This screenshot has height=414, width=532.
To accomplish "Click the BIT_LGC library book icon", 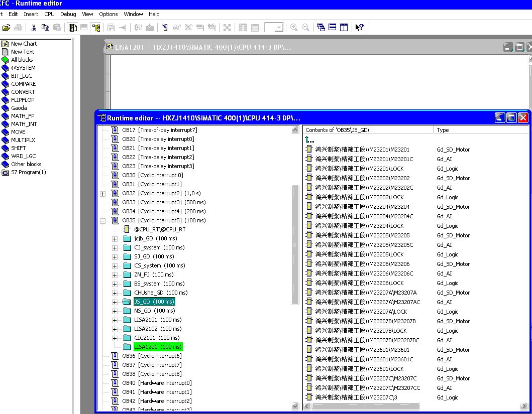I will point(5,76).
